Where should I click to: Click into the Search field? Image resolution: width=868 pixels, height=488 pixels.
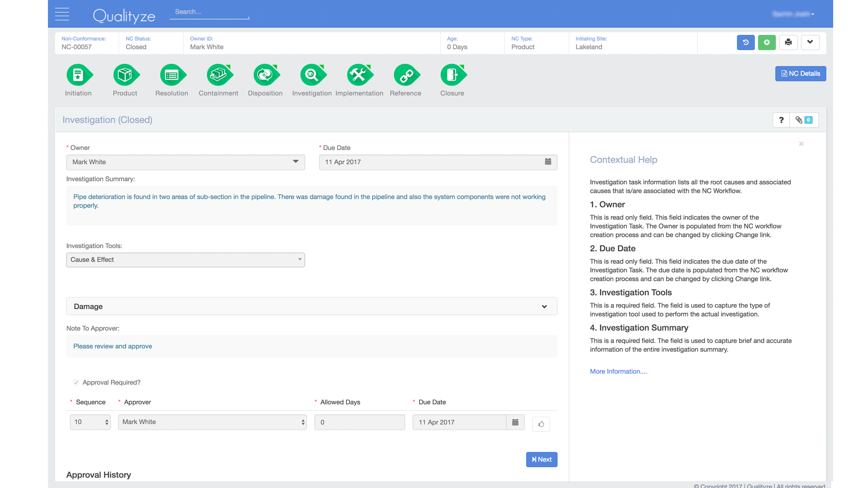(x=209, y=12)
